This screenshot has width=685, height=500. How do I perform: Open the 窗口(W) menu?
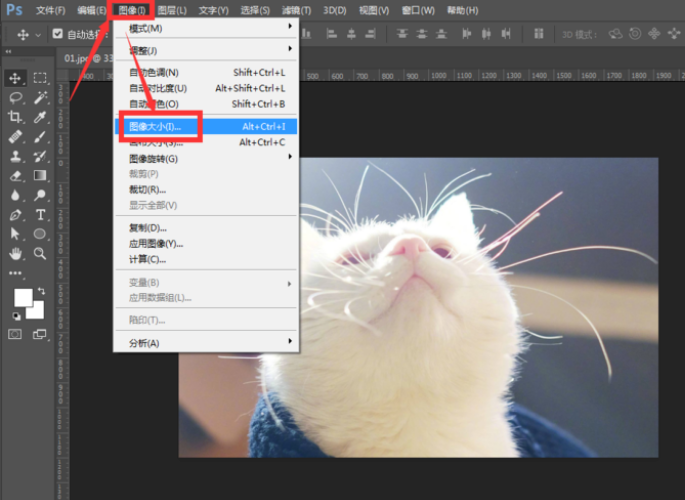click(418, 10)
